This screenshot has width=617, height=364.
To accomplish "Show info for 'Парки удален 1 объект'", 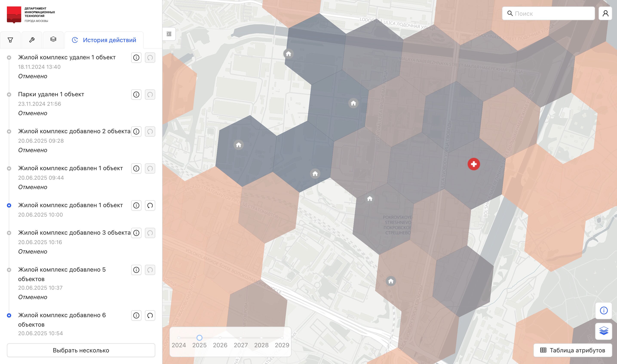I will point(136,95).
